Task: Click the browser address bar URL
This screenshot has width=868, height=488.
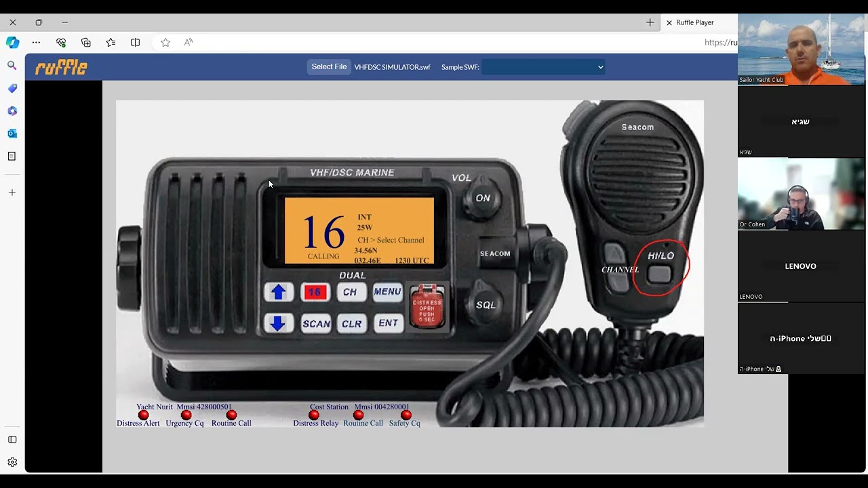Action: 720,42
